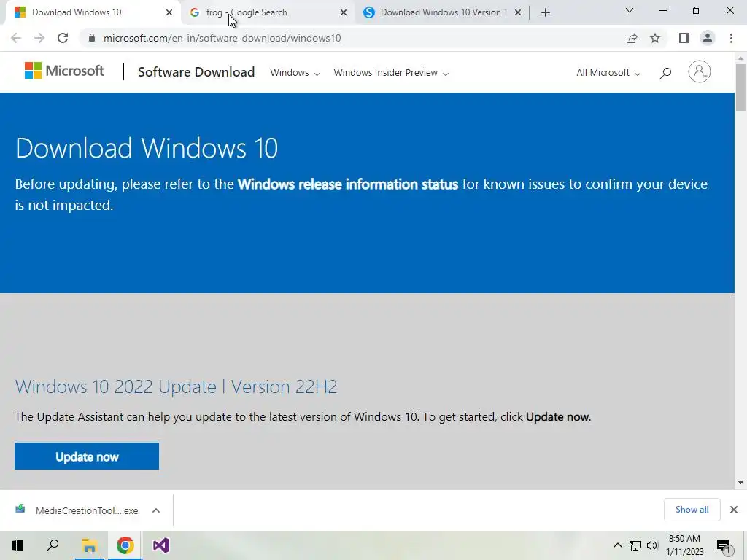Viewport: 747px width, 560px height.
Task: Open taskbar search
Action: (x=53, y=545)
